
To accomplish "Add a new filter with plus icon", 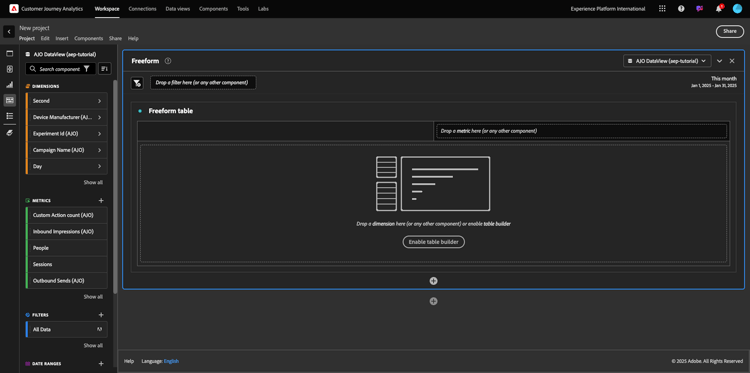I will click(x=101, y=315).
